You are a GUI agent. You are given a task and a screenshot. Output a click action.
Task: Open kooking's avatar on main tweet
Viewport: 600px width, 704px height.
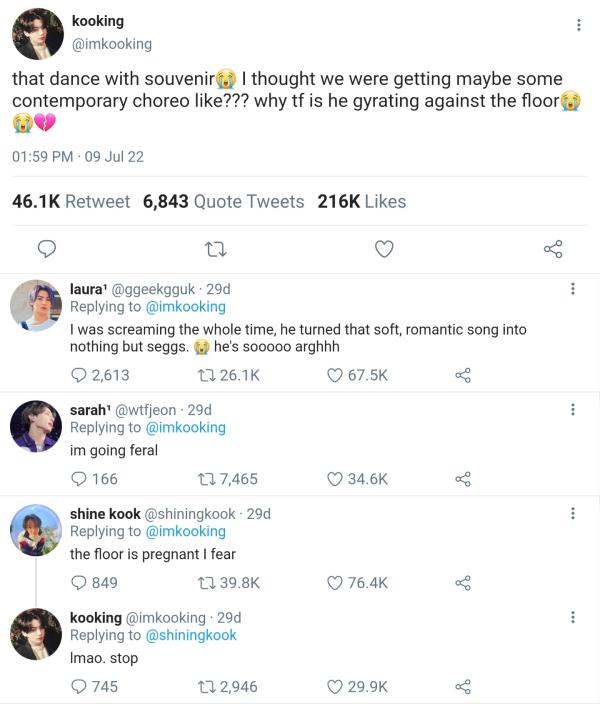[37, 33]
